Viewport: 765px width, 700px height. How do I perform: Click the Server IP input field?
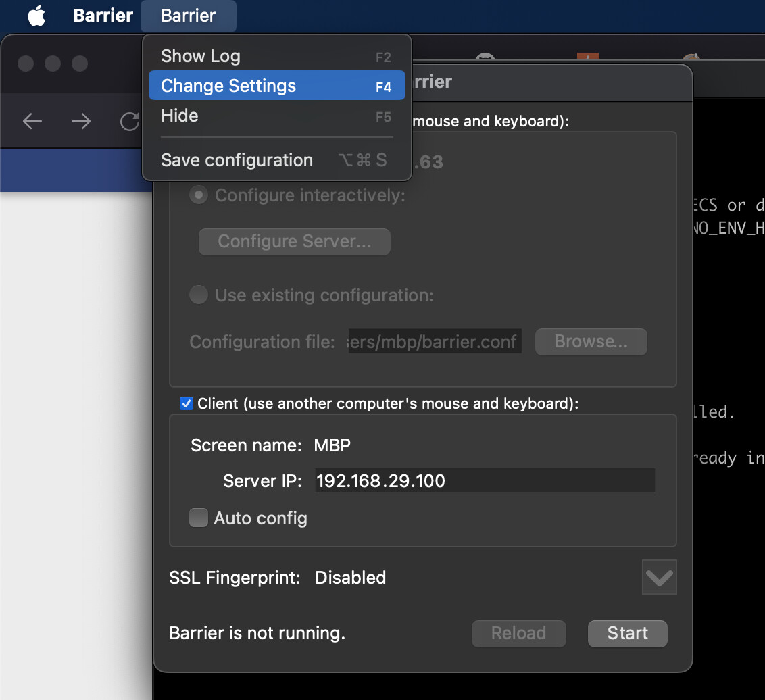pyautogui.click(x=485, y=480)
